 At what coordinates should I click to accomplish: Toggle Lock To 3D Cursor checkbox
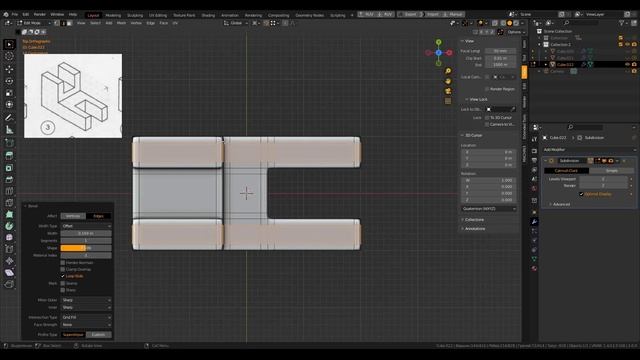pyautogui.click(x=487, y=118)
